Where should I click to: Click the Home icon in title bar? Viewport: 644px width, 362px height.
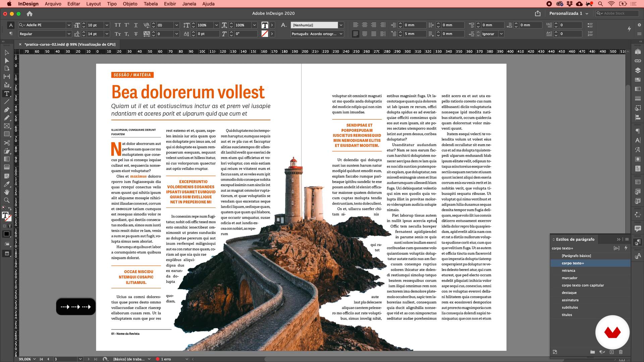(30, 14)
